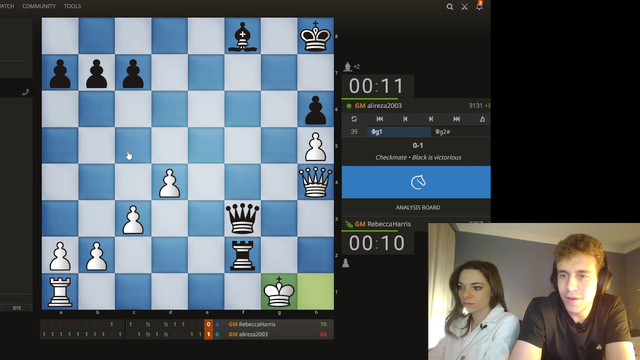Click the black rook on f2
The width and height of the screenshot is (640, 360).
point(242,255)
